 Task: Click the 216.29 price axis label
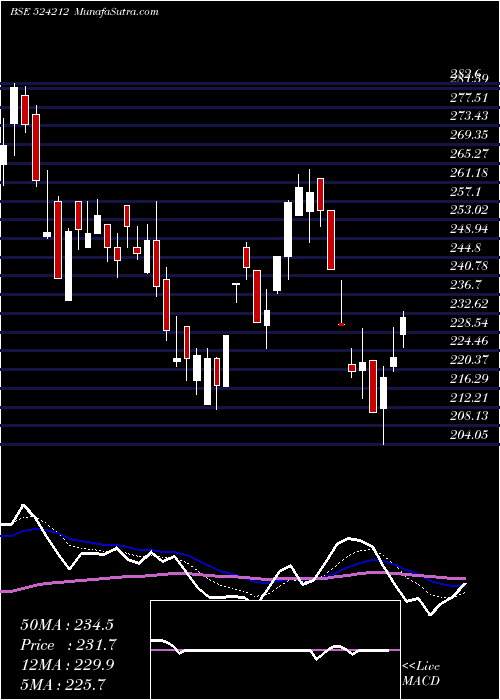click(x=469, y=379)
